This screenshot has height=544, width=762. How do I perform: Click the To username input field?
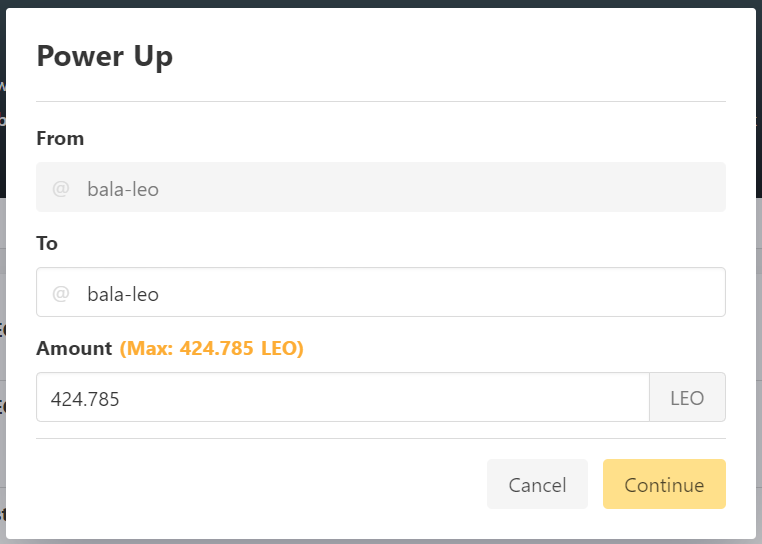(400, 293)
